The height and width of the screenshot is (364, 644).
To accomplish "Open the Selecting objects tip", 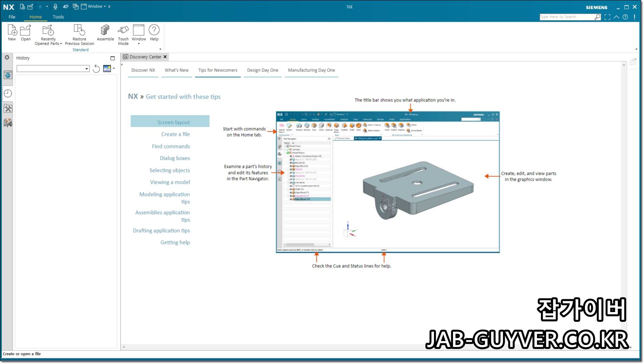I will click(170, 171).
